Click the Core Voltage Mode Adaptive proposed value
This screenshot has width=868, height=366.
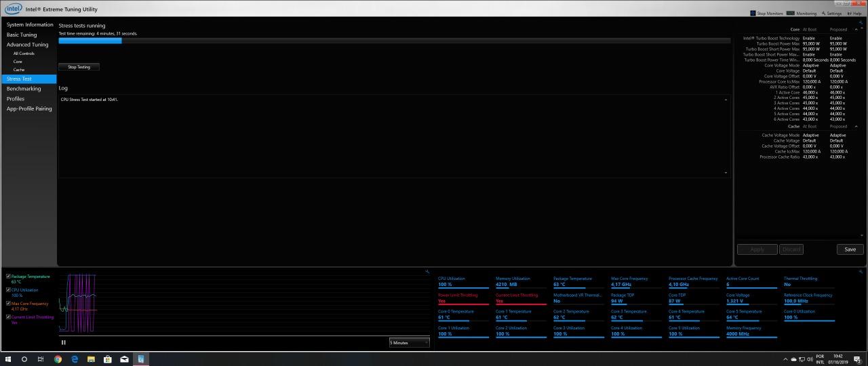pos(837,65)
